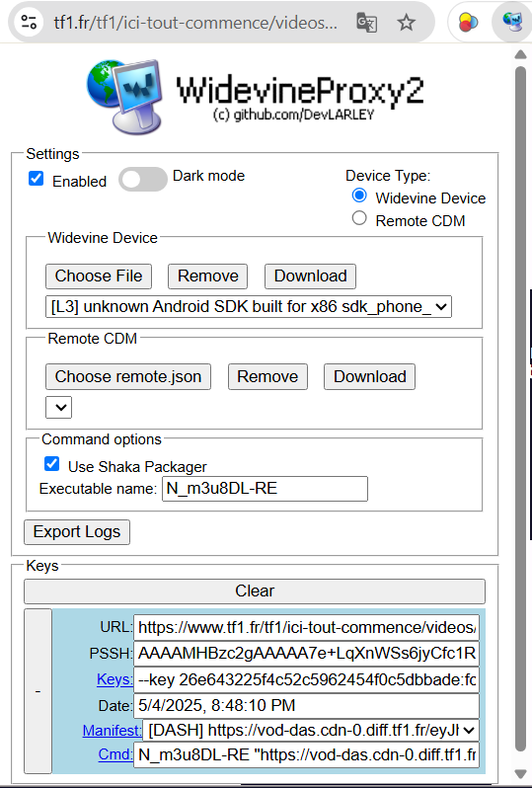Open the Widevine device selection dropdown
Screen dimensions: 532x788
pyautogui.click(x=249, y=306)
